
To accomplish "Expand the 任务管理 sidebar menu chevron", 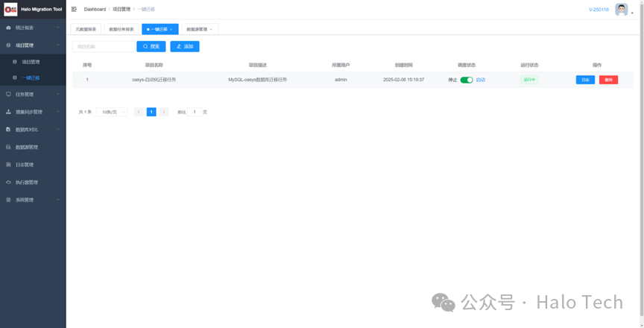I will click(x=58, y=94).
